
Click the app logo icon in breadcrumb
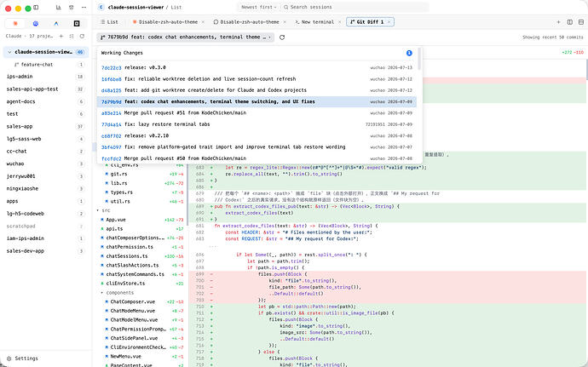[x=101, y=7]
